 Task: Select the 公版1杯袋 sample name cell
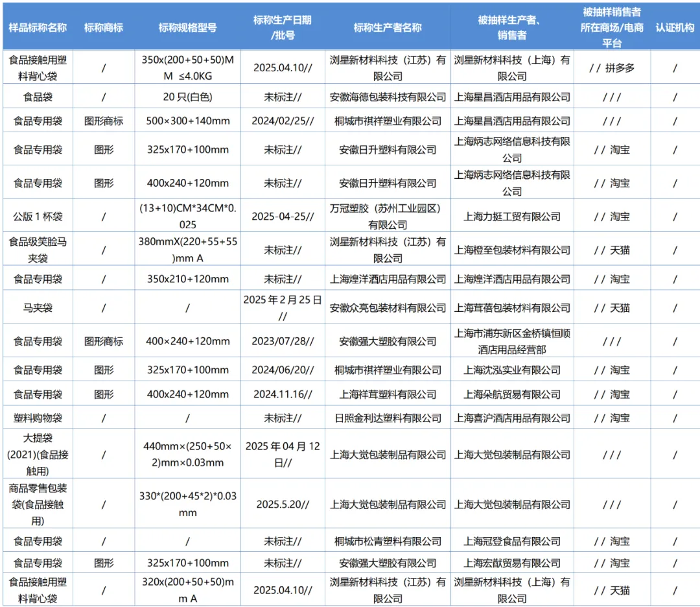coord(38,217)
